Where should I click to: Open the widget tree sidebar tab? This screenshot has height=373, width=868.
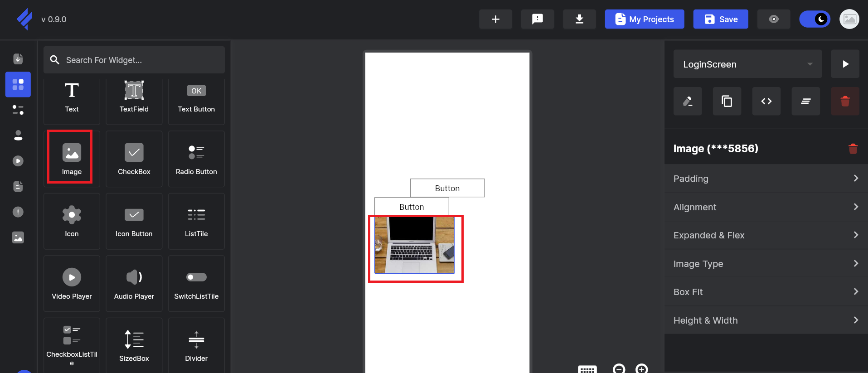[x=18, y=110]
